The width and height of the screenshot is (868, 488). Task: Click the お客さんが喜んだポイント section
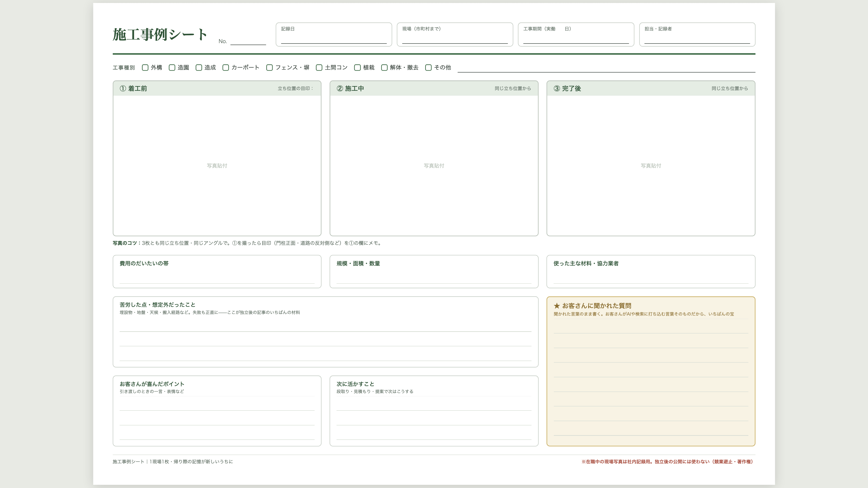click(217, 411)
